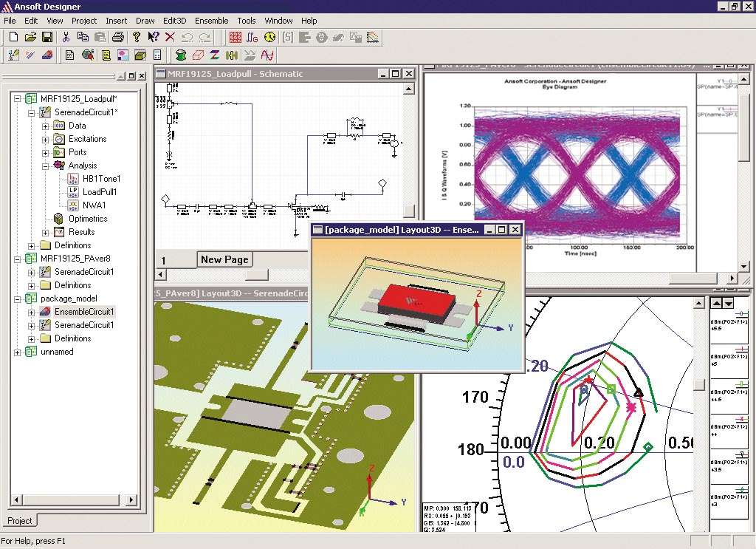Click the red wireframe box toolbar icon
The width and height of the screenshot is (756, 549).
198,55
